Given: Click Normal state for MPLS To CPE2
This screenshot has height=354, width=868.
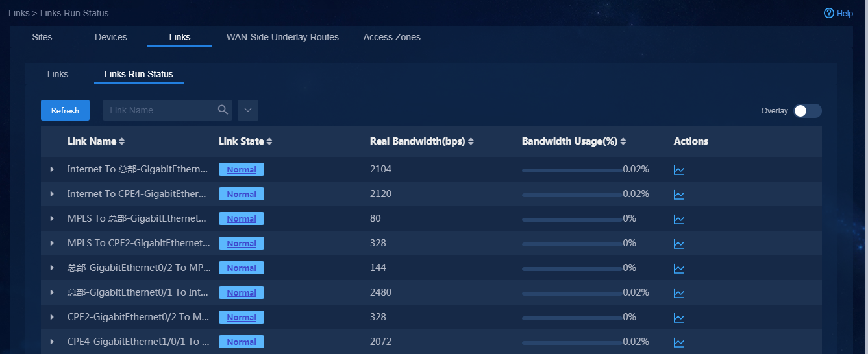Looking at the screenshot, I should point(242,243).
